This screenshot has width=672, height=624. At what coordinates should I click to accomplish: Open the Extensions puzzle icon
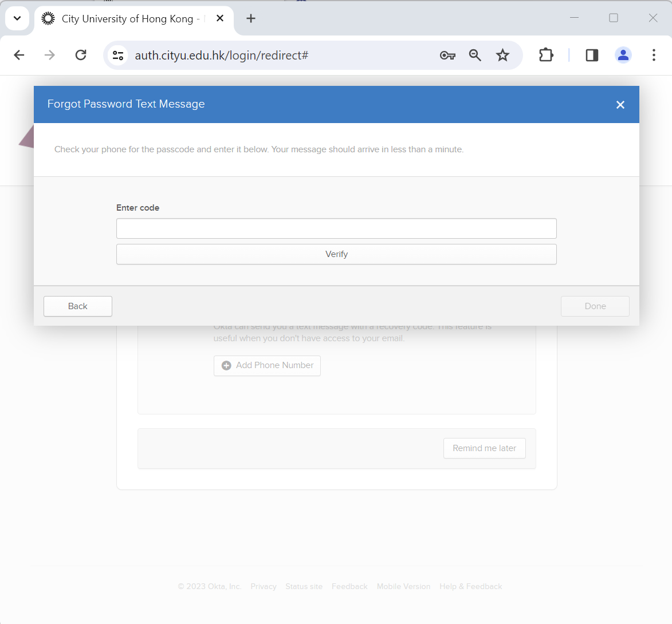click(x=546, y=55)
